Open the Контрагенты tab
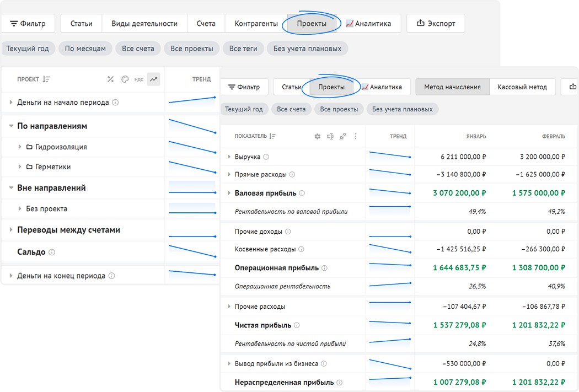The height and width of the screenshot is (392, 579). [256, 24]
